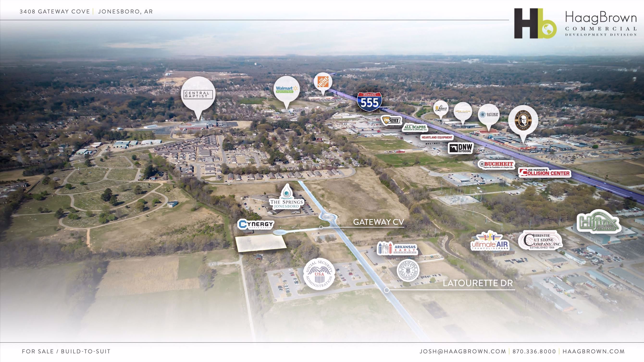Select the Tri-State logo label

391,120
